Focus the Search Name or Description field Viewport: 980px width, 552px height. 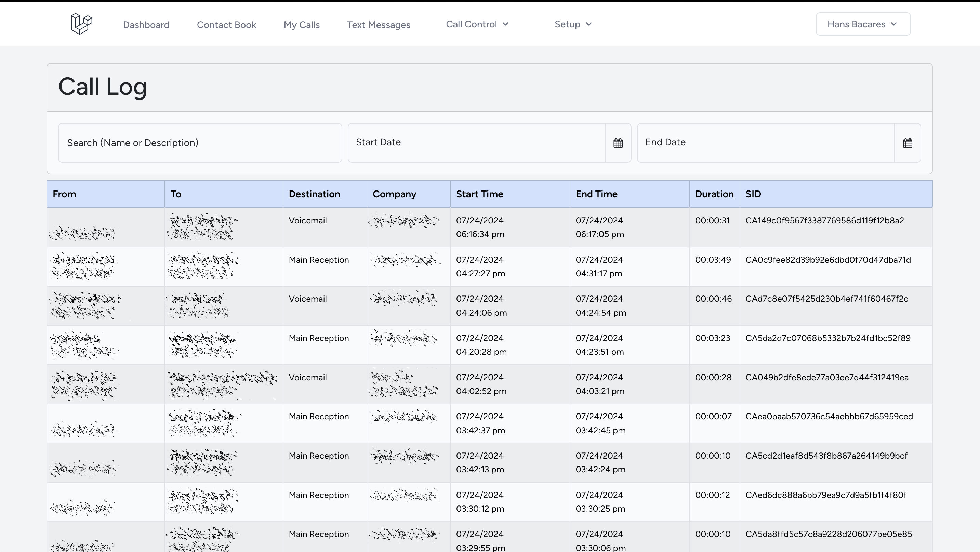(x=200, y=143)
